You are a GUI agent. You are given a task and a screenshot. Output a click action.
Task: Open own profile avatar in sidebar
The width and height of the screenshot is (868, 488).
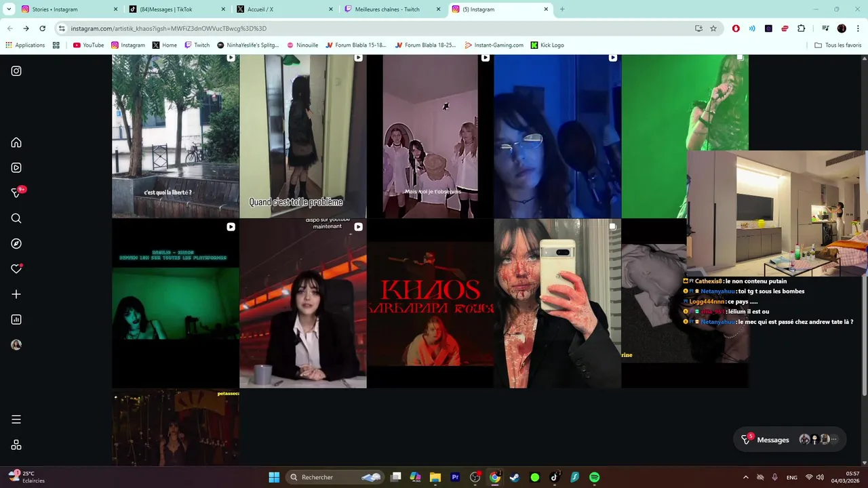tap(16, 345)
